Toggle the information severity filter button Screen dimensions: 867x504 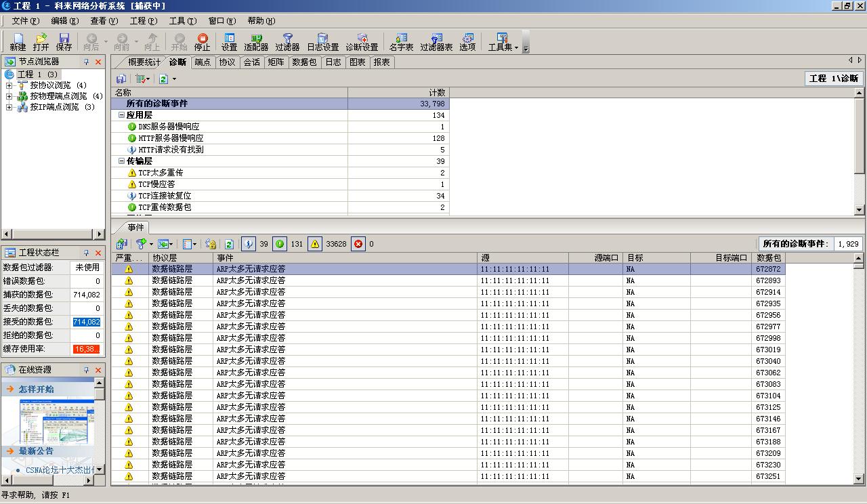point(249,244)
